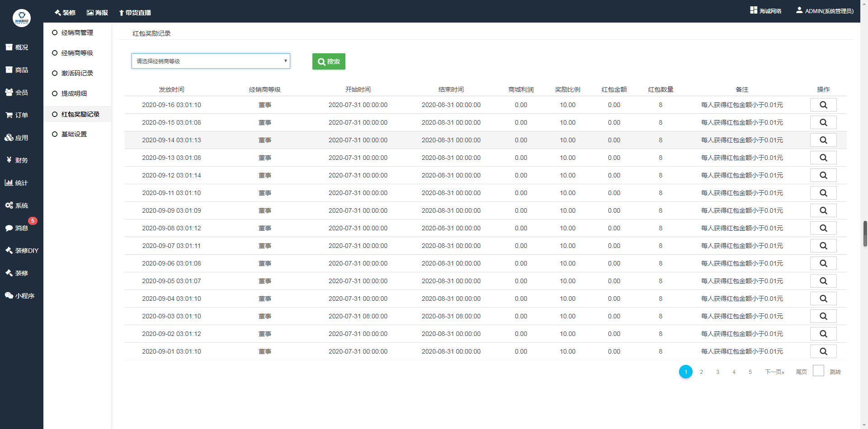View details of 2020-09-16 03:01:10 record

pos(823,105)
